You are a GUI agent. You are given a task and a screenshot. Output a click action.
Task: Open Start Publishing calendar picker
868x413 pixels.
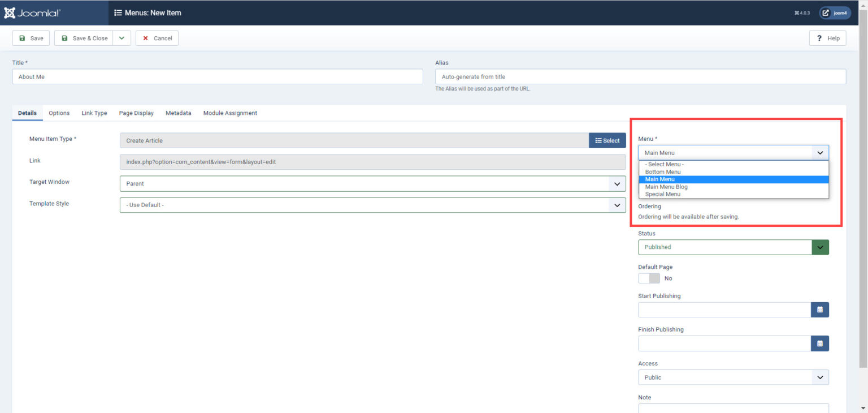pos(819,309)
